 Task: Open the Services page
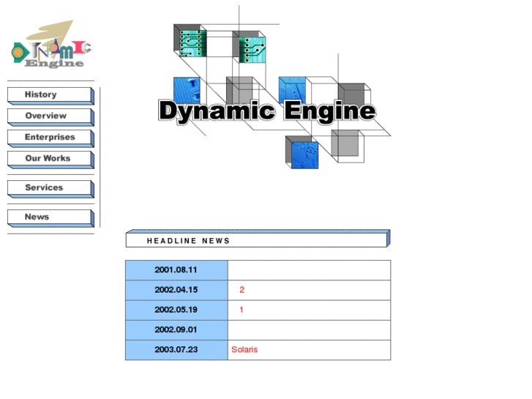coord(50,189)
